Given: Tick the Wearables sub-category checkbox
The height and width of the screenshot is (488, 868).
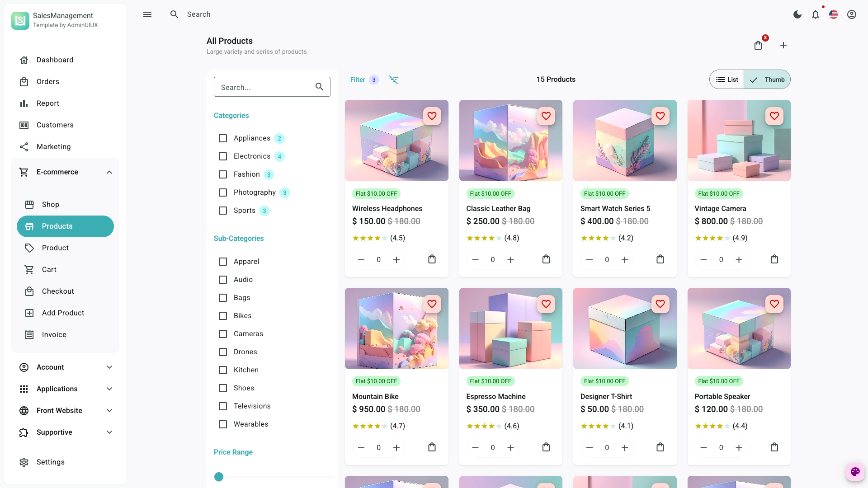Looking at the screenshot, I should pyautogui.click(x=223, y=424).
